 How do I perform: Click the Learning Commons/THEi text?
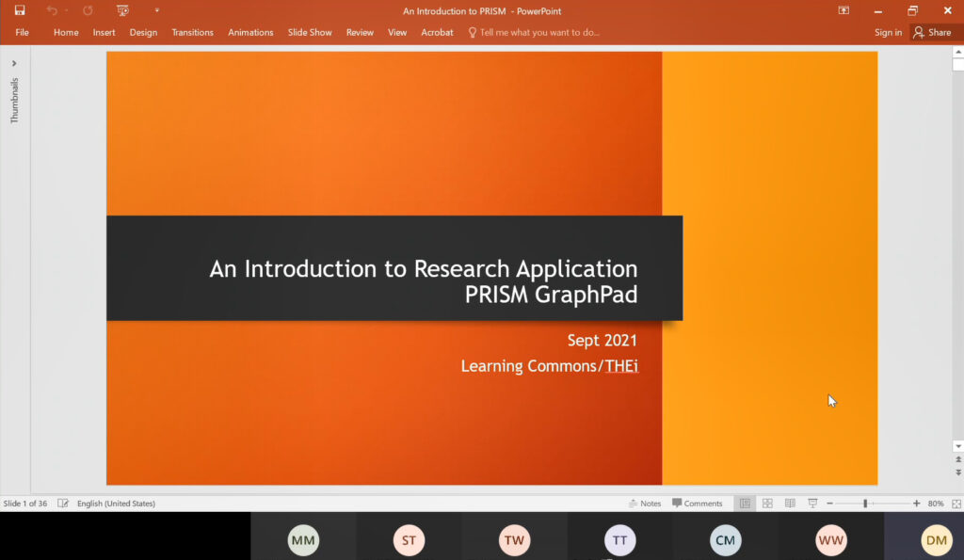pyautogui.click(x=550, y=366)
